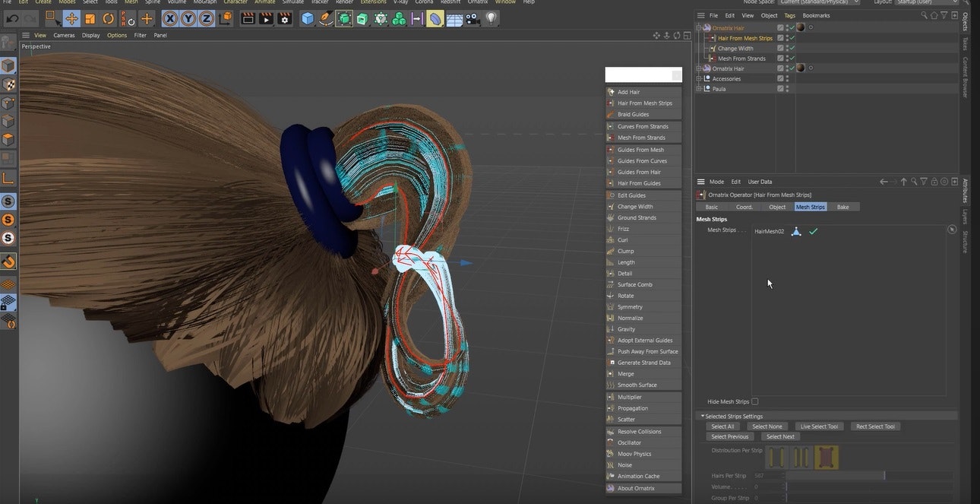This screenshot has width=980, height=504.
Task: Click the Live Select Tool button
Action: click(819, 426)
